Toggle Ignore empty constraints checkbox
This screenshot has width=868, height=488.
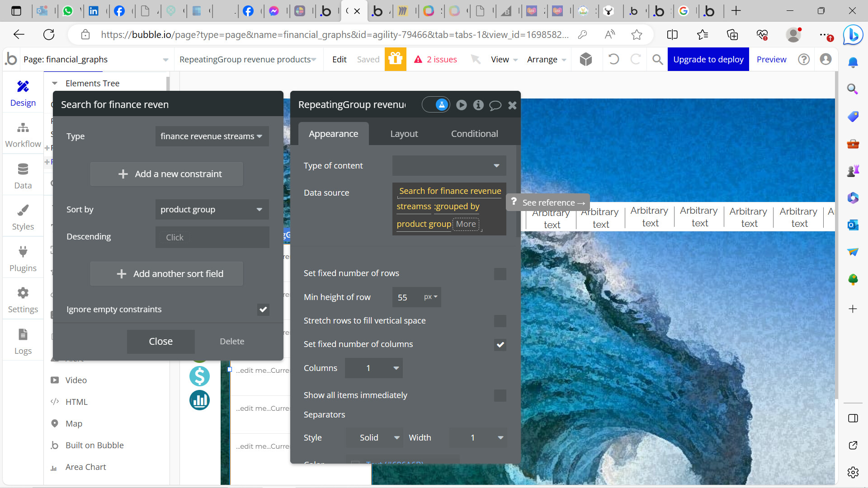tap(263, 310)
